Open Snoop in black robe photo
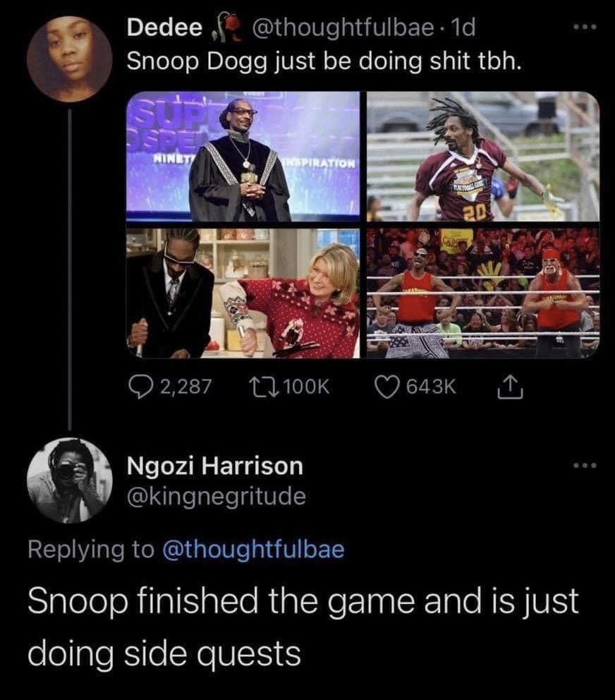 243,156
